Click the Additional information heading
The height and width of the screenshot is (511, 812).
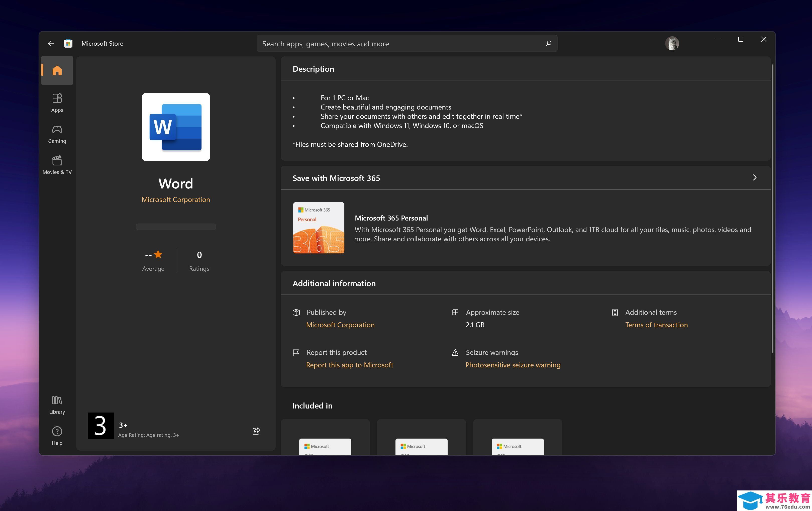(x=334, y=283)
